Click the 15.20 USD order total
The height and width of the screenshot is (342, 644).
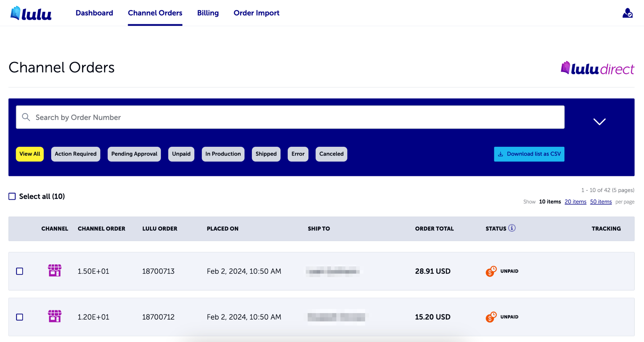click(x=432, y=317)
